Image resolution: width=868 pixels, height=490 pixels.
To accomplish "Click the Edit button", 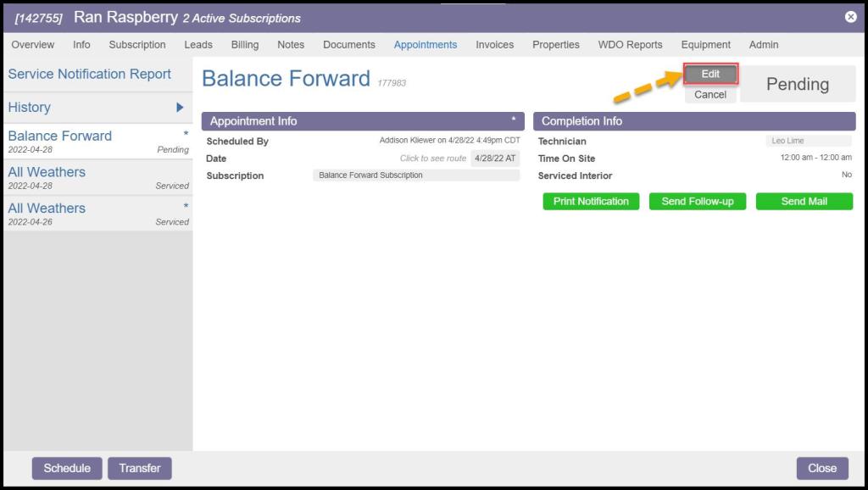I will pyautogui.click(x=710, y=75).
